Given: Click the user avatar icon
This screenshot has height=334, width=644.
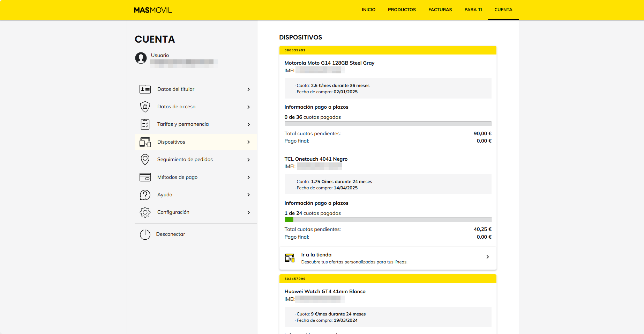Looking at the screenshot, I should (x=141, y=58).
